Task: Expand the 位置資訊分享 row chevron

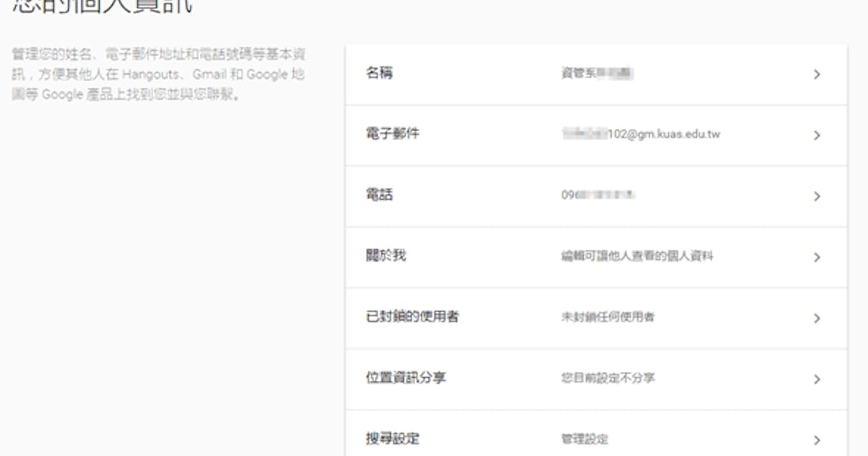Action: click(817, 379)
